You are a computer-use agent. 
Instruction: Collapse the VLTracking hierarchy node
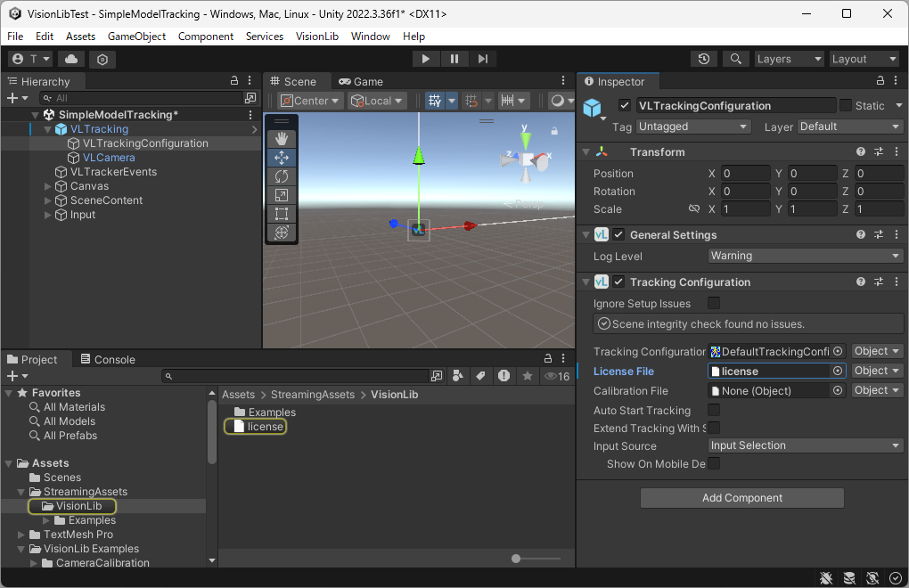pyautogui.click(x=47, y=129)
